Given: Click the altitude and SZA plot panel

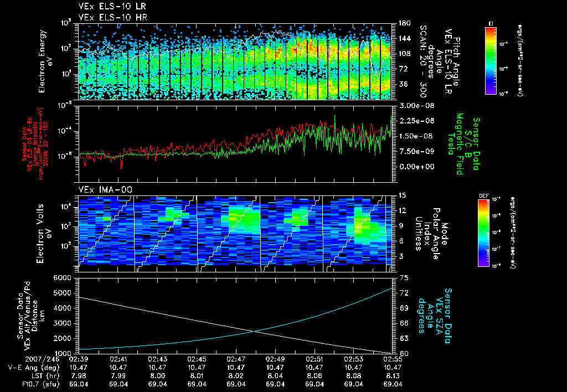Looking at the screenshot, I should [235, 316].
